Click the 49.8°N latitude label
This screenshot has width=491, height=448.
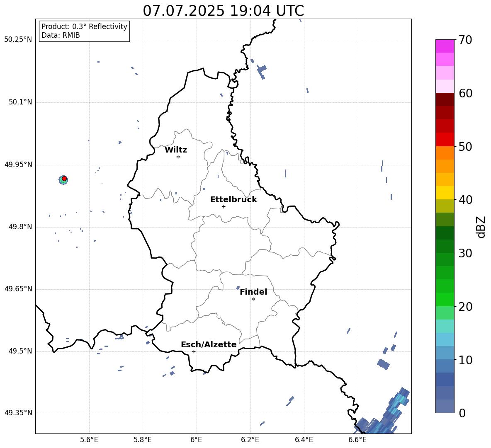[x=20, y=227]
